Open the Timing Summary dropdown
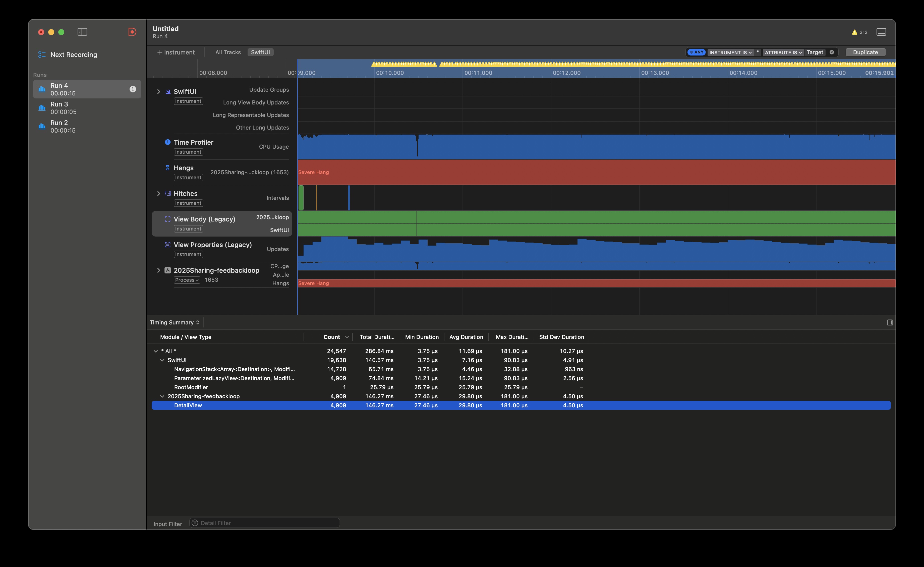 (x=174, y=322)
